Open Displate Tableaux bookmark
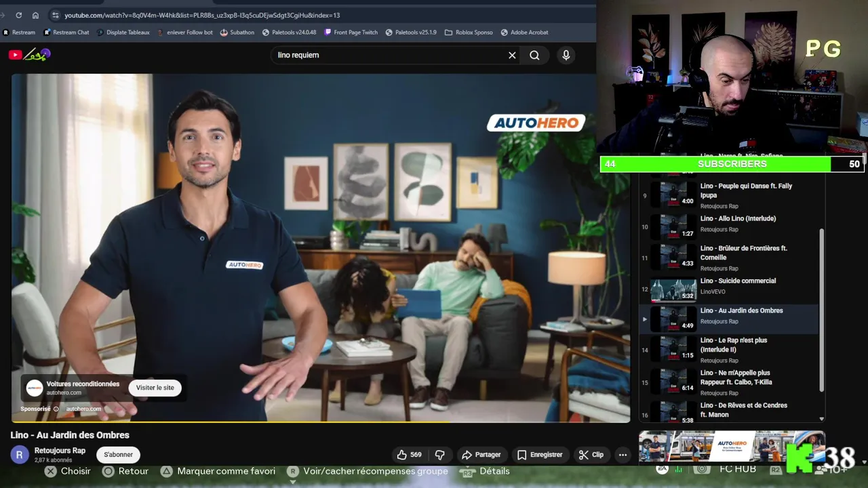 coord(123,32)
